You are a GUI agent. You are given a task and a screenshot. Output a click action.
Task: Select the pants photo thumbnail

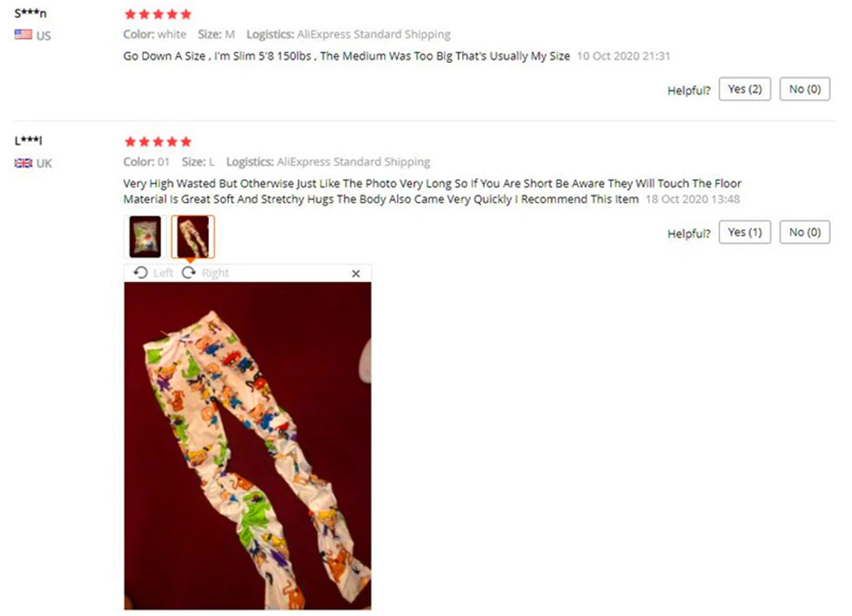coord(193,236)
